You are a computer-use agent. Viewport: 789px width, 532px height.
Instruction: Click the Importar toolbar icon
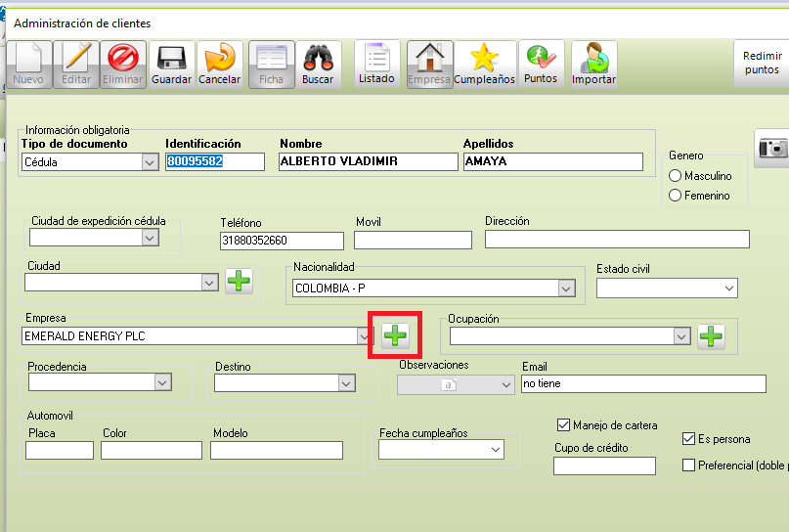click(x=593, y=59)
